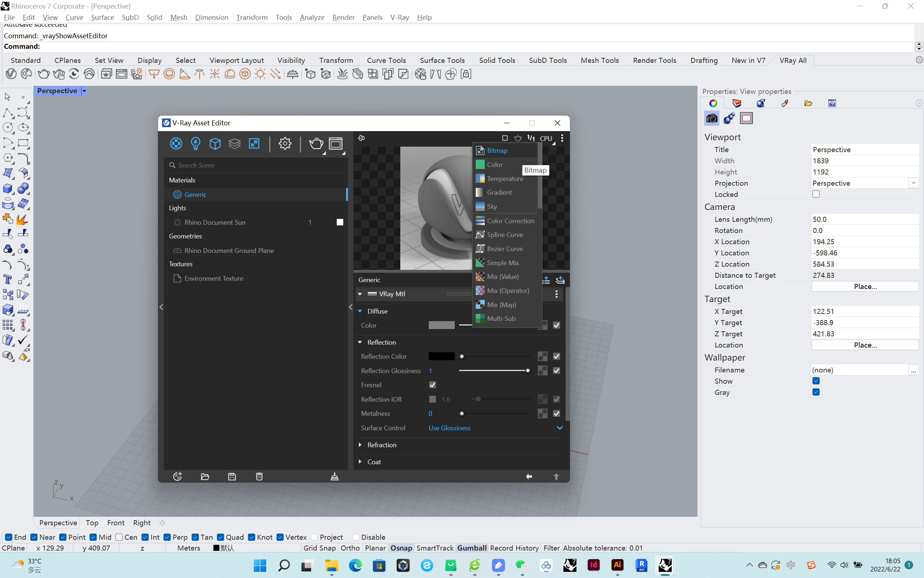Enable the Project osnap checkbox
Viewport: 924px width, 578px height.
click(315, 537)
